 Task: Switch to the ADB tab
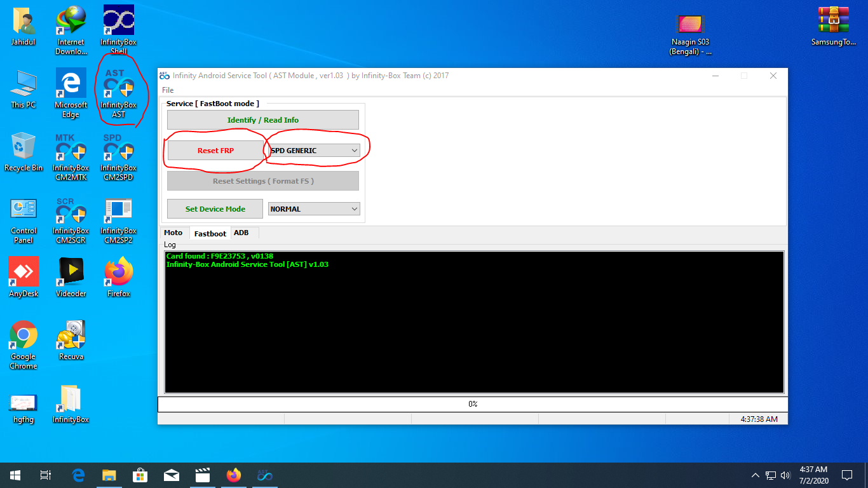pyautogui.click(x=241, y=233)
